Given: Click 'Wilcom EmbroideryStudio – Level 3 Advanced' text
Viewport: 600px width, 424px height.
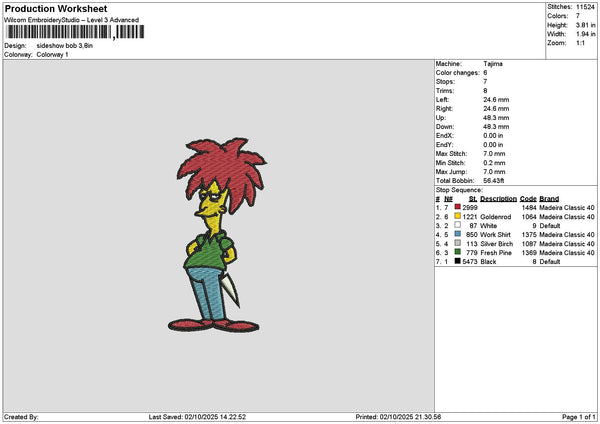Looking at the screenshot, I should [x=72, y=20].
